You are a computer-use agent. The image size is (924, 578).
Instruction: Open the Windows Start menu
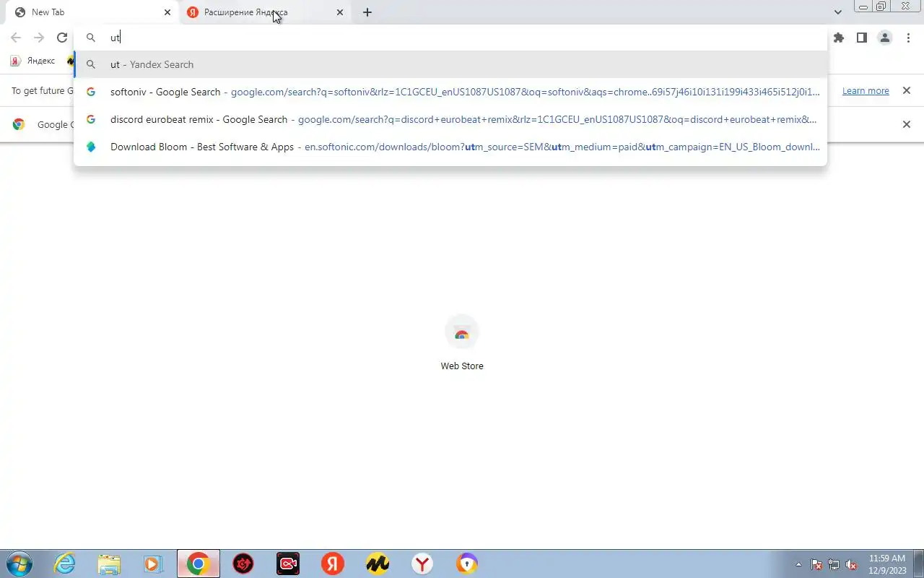coord(19,564)
